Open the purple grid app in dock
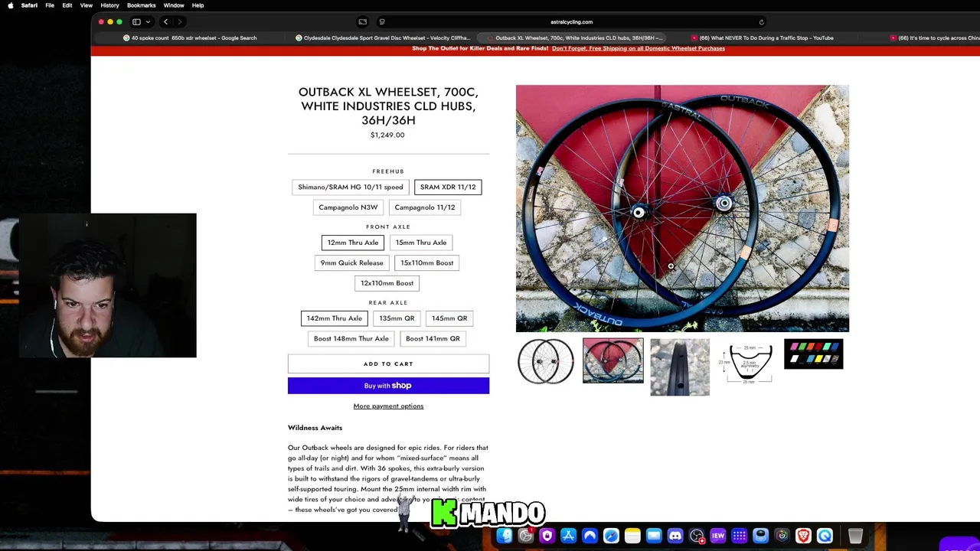 click(740, 536)
